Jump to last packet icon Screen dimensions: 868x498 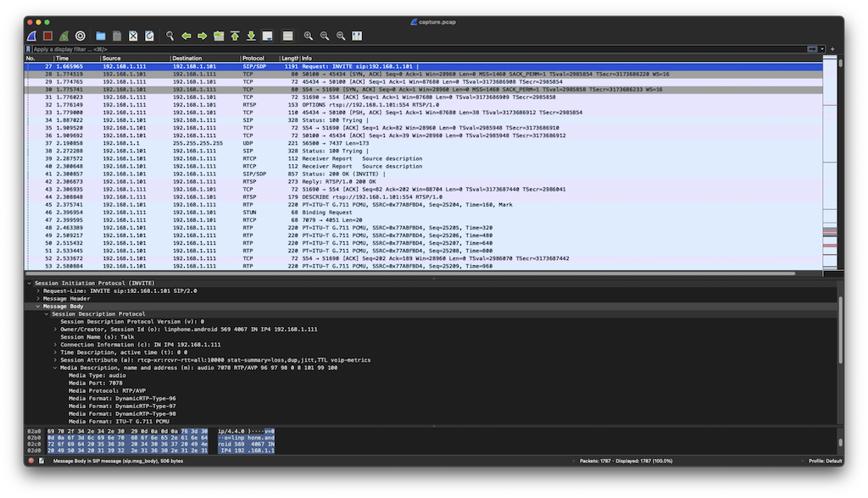click(251, 36)
